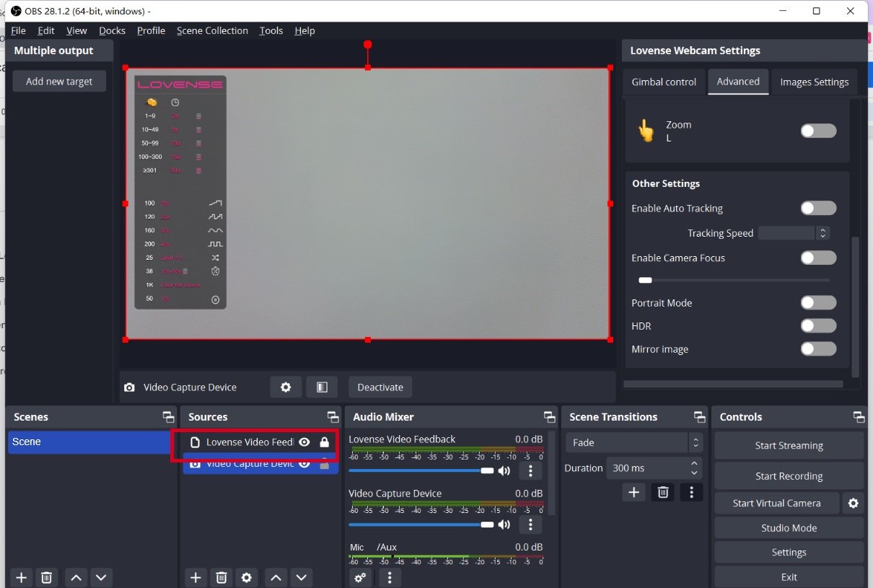Switch to the Gimbal control tab
Screen dimensions: 873x588
tap(664, 82)
